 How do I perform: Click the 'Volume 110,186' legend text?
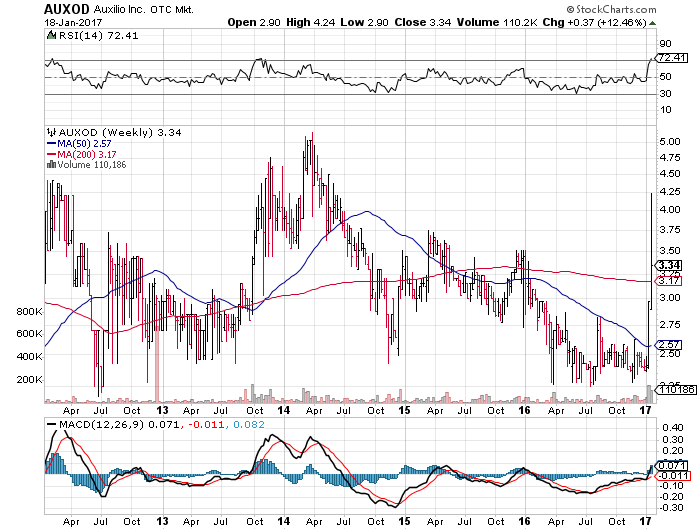pos(92,164)
